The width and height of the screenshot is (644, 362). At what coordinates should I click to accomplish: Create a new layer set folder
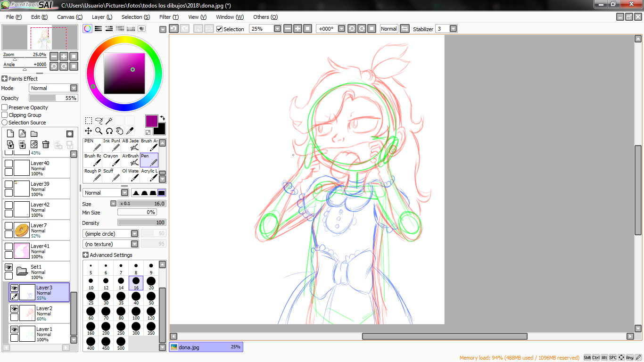tap(34, 134)
